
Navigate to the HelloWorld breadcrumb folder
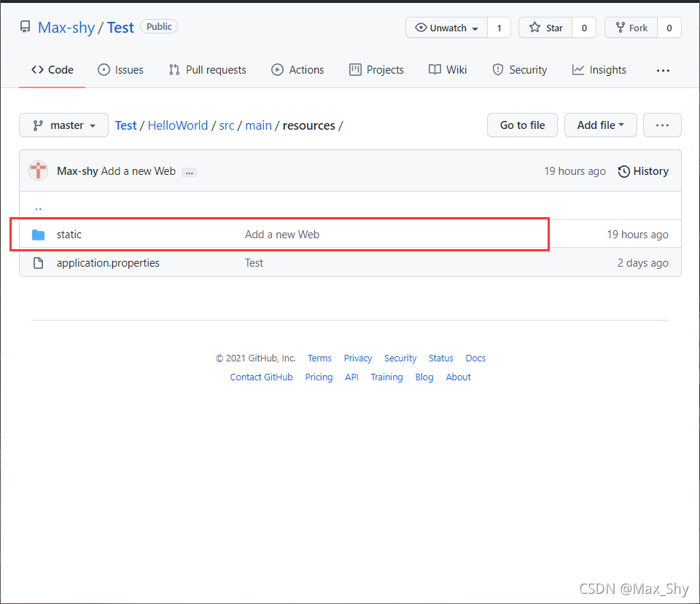tap(178, 126)
